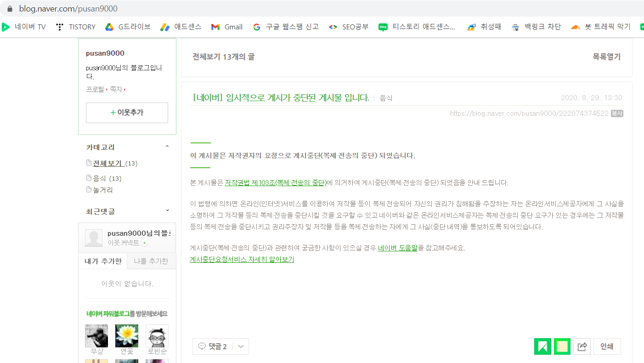Switch to 나를 추가한 tab

(151, 261)
